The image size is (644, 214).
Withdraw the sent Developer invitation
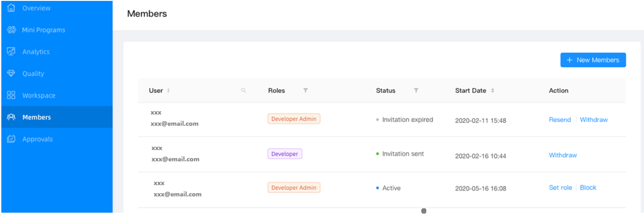point(563,155)
